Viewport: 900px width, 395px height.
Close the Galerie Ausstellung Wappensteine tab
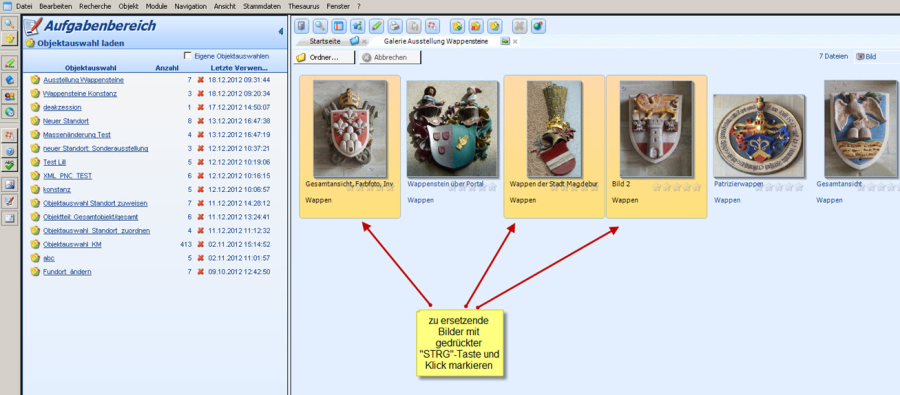click(515, 42)
